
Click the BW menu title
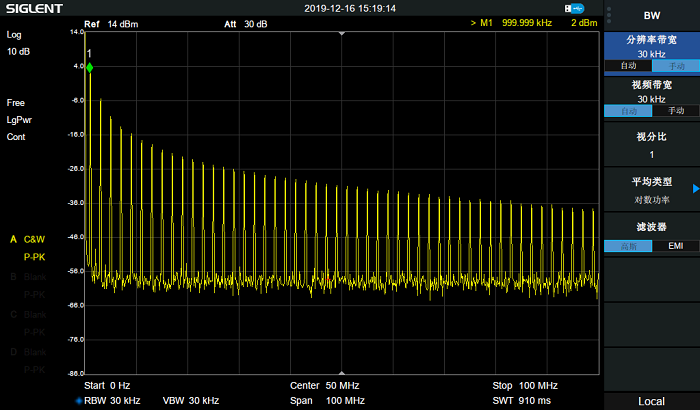click(652, 16)
